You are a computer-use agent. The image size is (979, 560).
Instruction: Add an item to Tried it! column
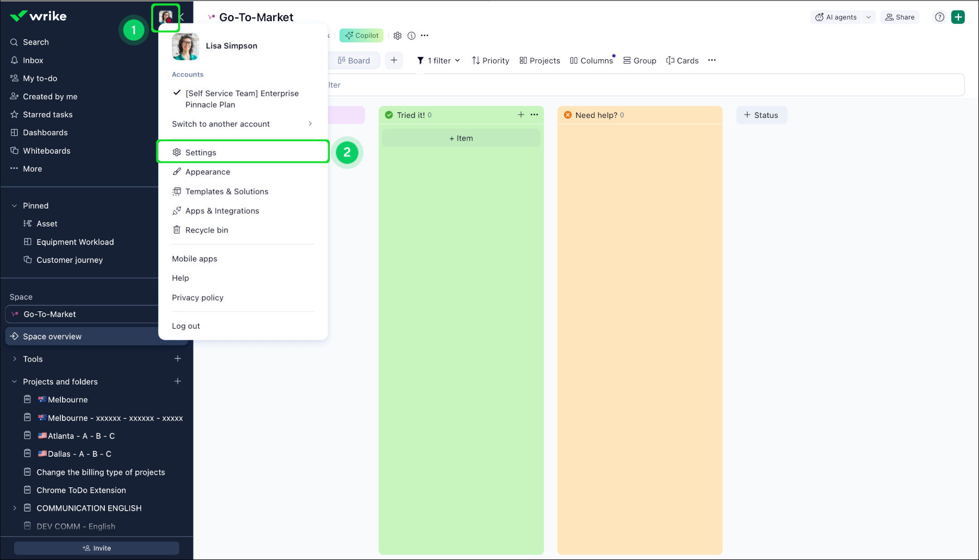pyautogui.click(x=461, y=138)
